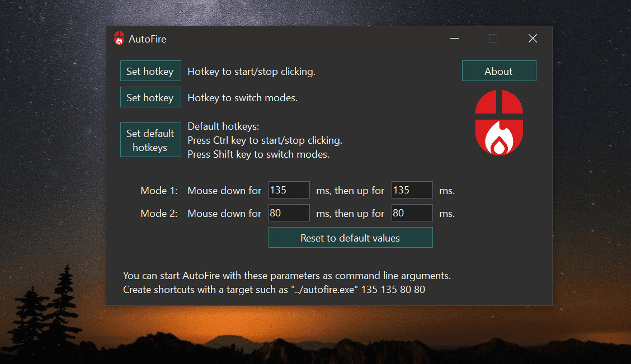Click the AutoFire title bar app icon

(119, 38)
